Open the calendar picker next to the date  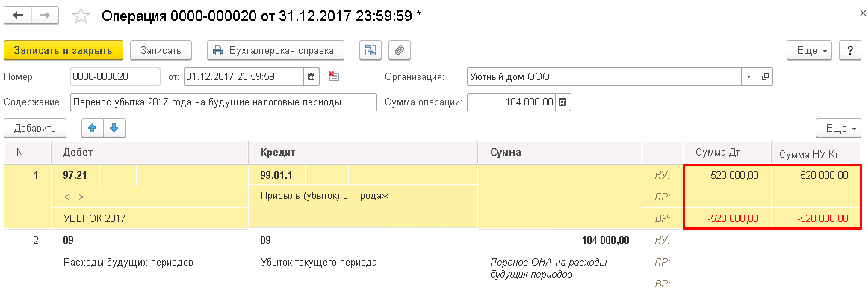(311, 76)
